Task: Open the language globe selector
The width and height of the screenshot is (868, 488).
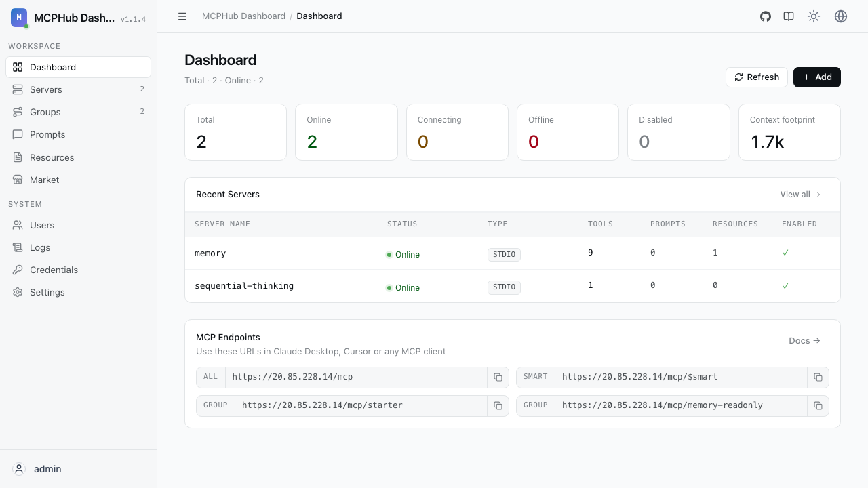Action: tap(841, 16)
